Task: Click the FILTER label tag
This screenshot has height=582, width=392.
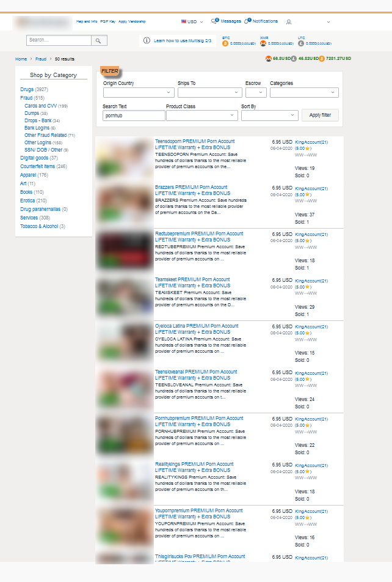Action: click(110, 71)
